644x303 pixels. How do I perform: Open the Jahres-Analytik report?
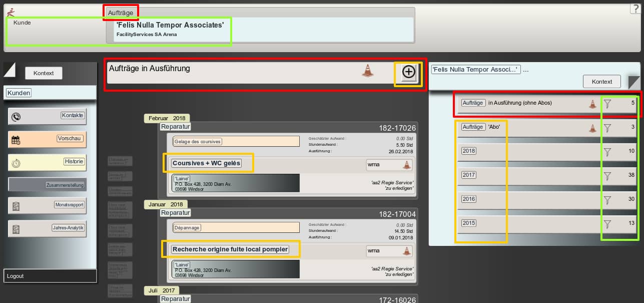point(69,228)
